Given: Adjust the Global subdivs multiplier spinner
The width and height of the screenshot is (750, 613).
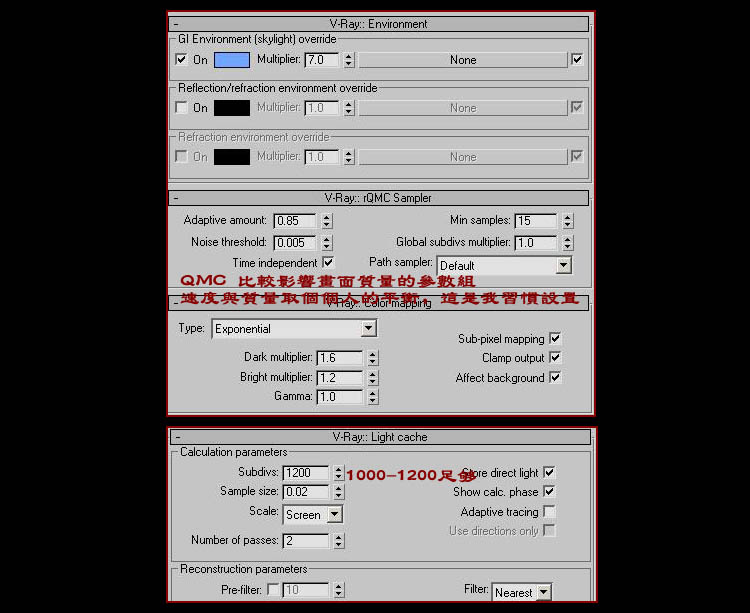Looking at the screenshot, I should (x=568, y=242).
